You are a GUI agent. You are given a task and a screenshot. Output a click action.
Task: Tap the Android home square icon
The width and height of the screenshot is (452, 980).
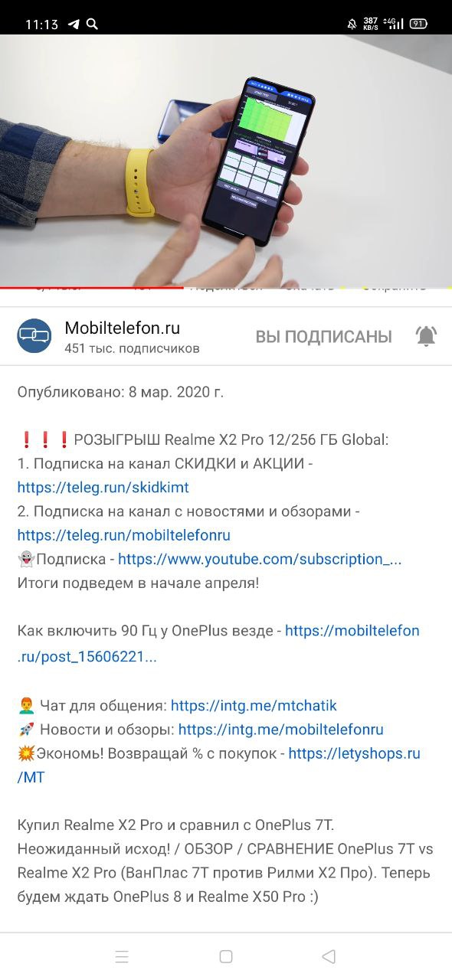[226, 956]
